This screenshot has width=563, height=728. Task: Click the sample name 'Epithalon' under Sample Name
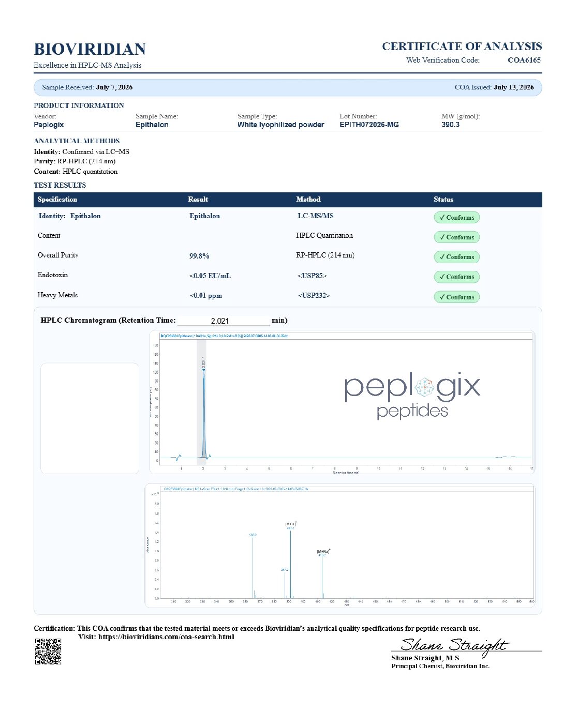point(152,125)
